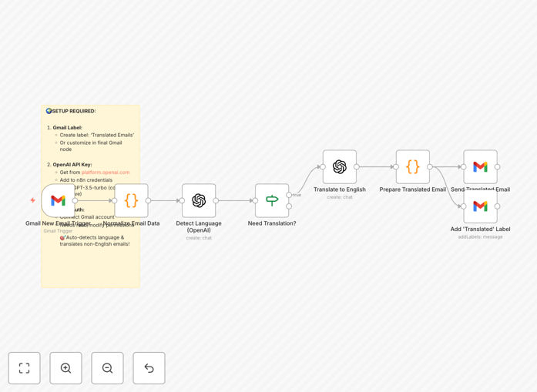Click 'Or customize in final Gmail' text
This screenshot has width=537, height=392.
point(91,142)
